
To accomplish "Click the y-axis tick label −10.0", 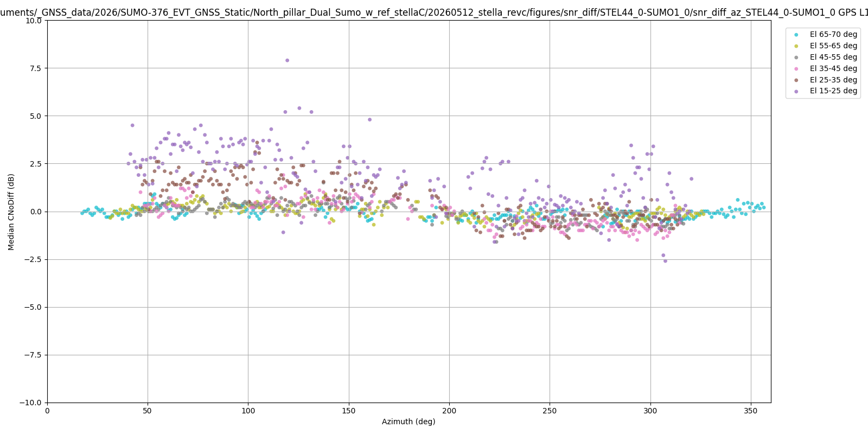I will 31,403.
